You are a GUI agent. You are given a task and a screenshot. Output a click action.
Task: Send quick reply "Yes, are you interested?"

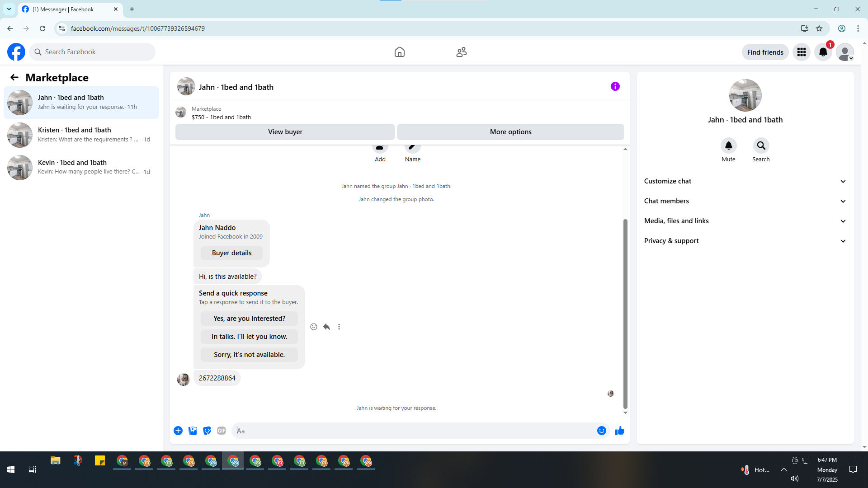pos(249,319)
